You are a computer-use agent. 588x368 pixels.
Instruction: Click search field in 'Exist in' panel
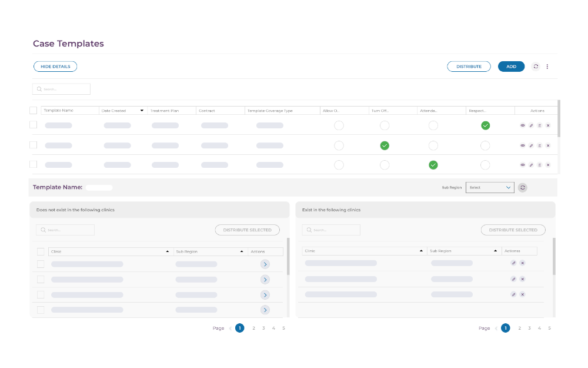tap(331, 230)
